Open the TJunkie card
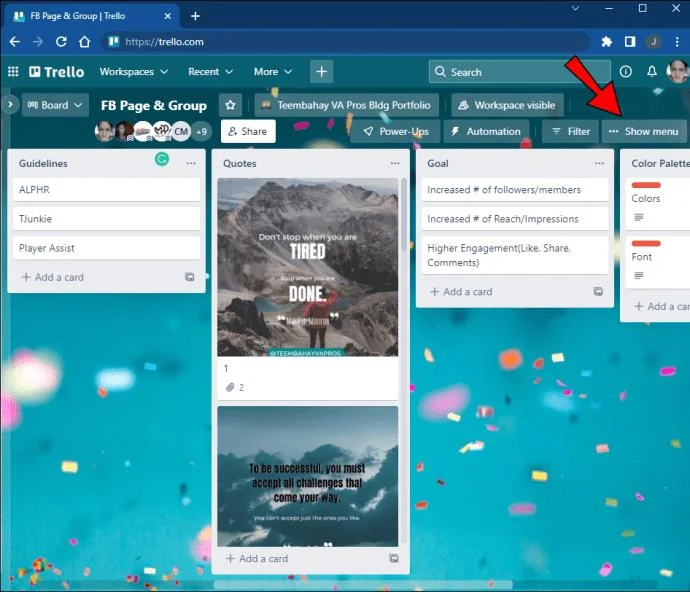Image resolution: width=690 pixels, height=592 pixels. (106, 219)
